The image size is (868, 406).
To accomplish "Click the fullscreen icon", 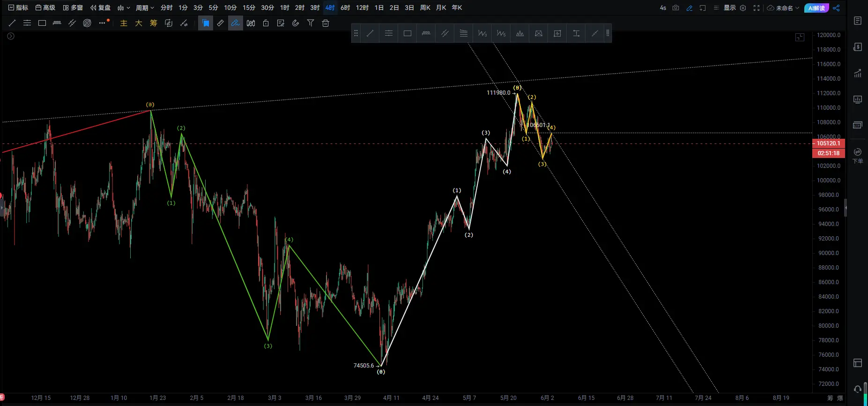I will click(x=757, y=8).
